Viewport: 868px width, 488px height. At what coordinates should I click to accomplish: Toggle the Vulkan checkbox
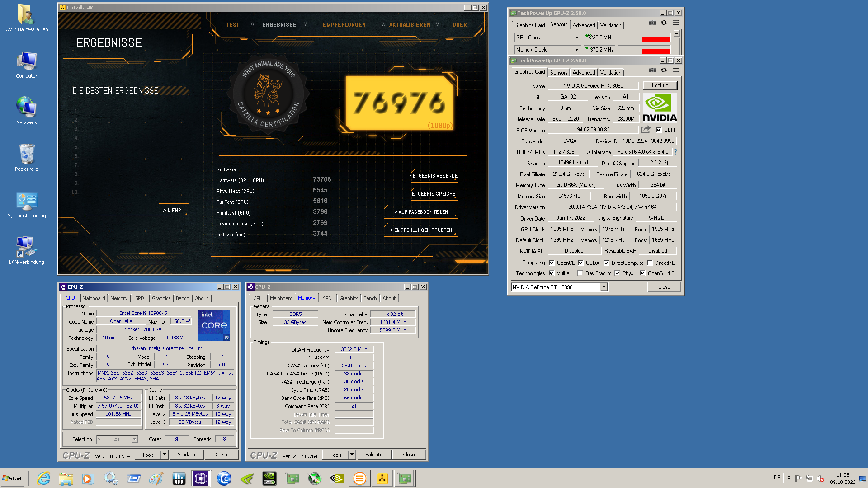point(552,273)
